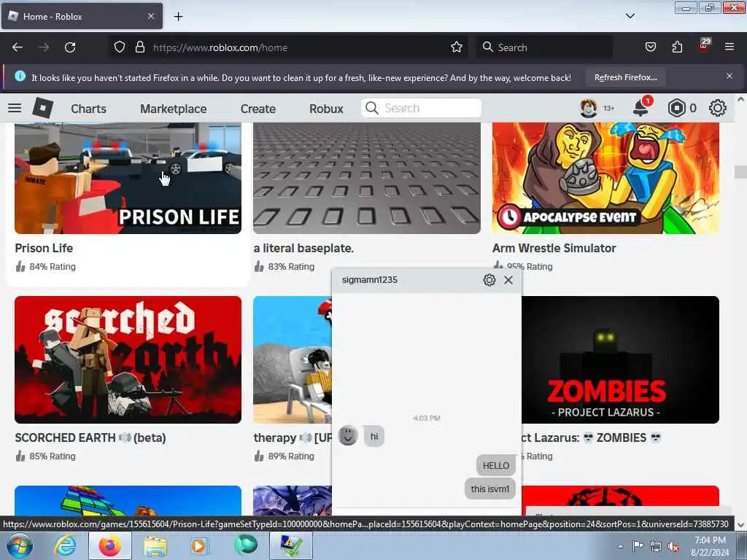Open the therapy game thumbnail
Viewport: 747px width, 560px height.
click(x=293, y=359)
